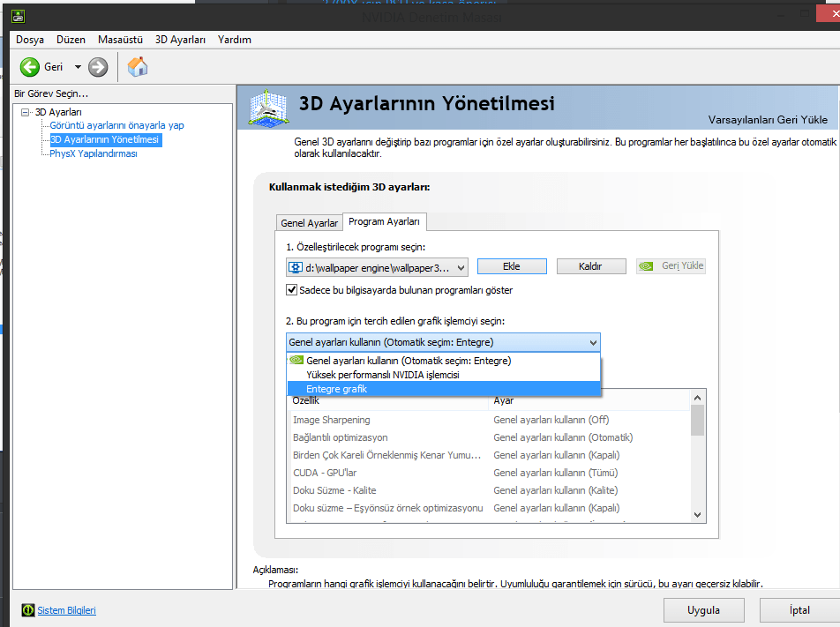840x627 pixels.
Task: Select 'PhysX Yapılandırması' tree item
Action: coord(94,153)
